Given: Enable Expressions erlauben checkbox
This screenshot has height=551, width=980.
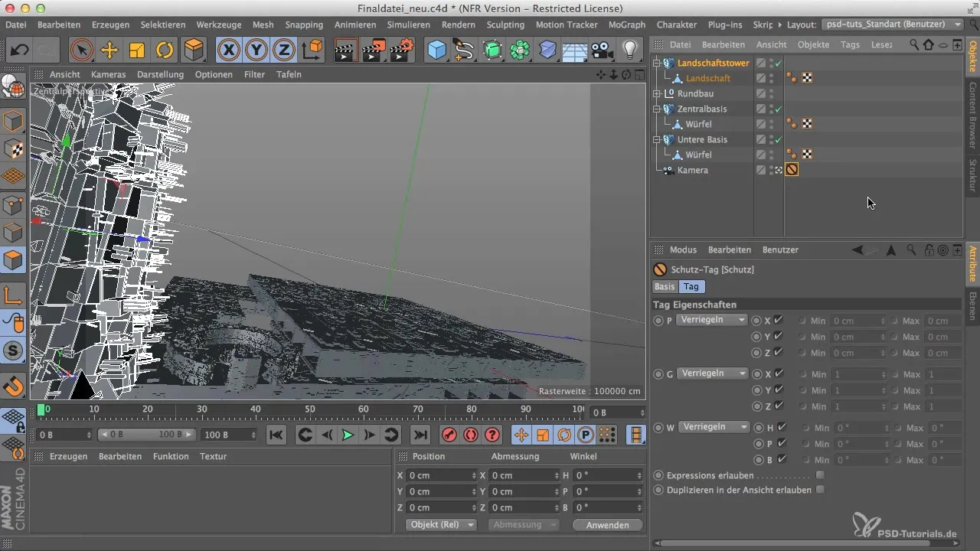Looking at the screenshot, I should point(820,474).
